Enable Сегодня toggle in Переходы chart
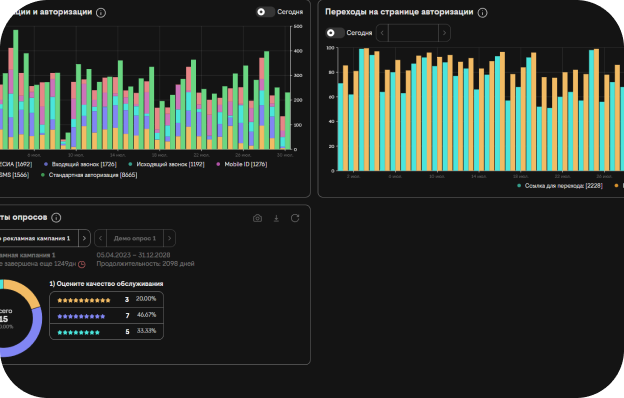Viewport: 624px width, 398px height. (x=335, y=33)
